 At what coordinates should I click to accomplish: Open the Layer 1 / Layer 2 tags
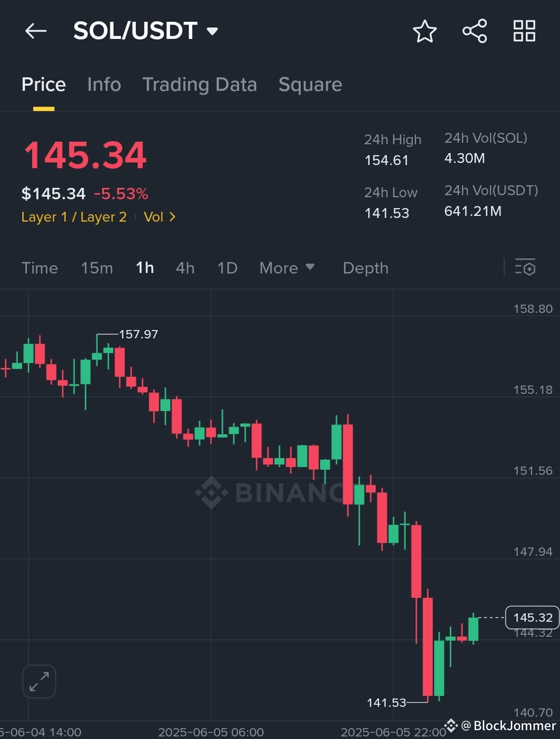coord(74,217)
